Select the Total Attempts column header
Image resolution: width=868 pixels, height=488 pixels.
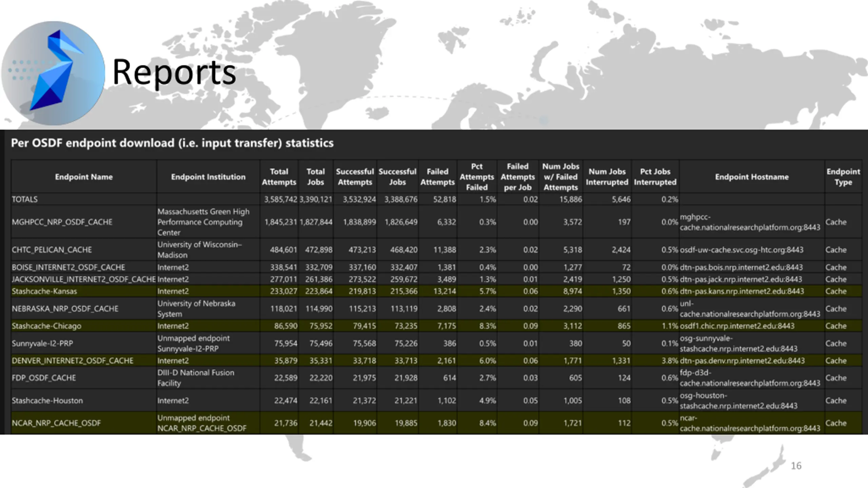pos(279,177)
